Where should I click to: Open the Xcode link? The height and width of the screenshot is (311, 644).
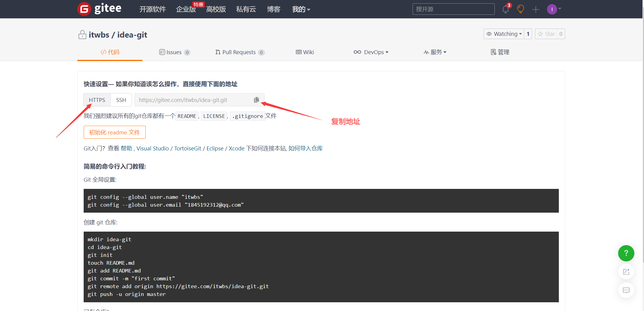pyautogui.click(x=237, y=148)
